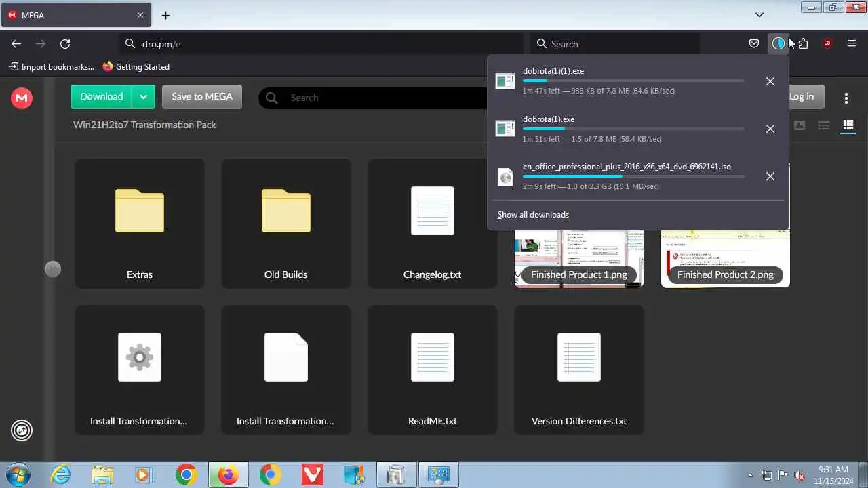Go back with browser back arrow
The height and width of the screenshot is (488, 868).
[x=16, y=44]
